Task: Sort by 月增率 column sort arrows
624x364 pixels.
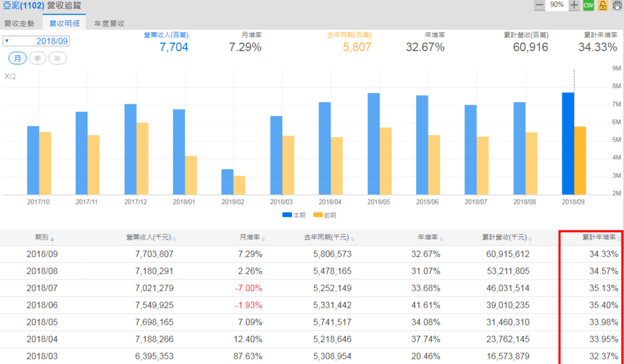Action: coord(263,239)
